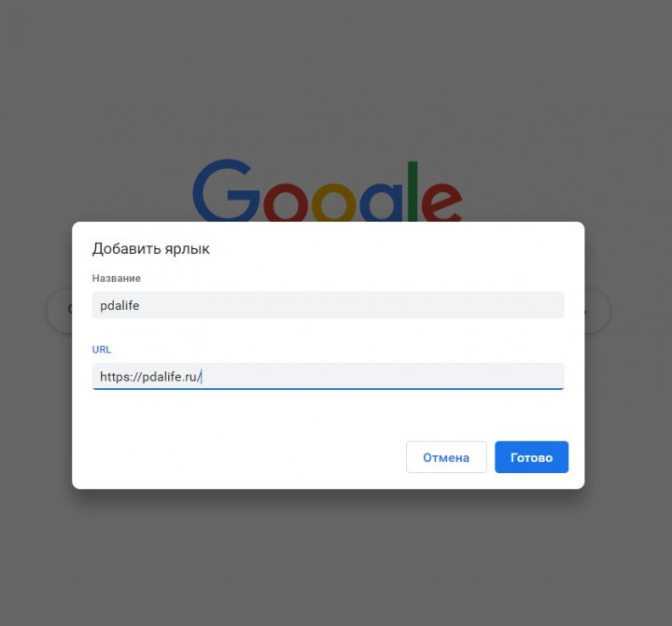This screenshot has width=672, height=626.
Task: Click the blue G of the Google logo
Action: (x=226, y=190)
